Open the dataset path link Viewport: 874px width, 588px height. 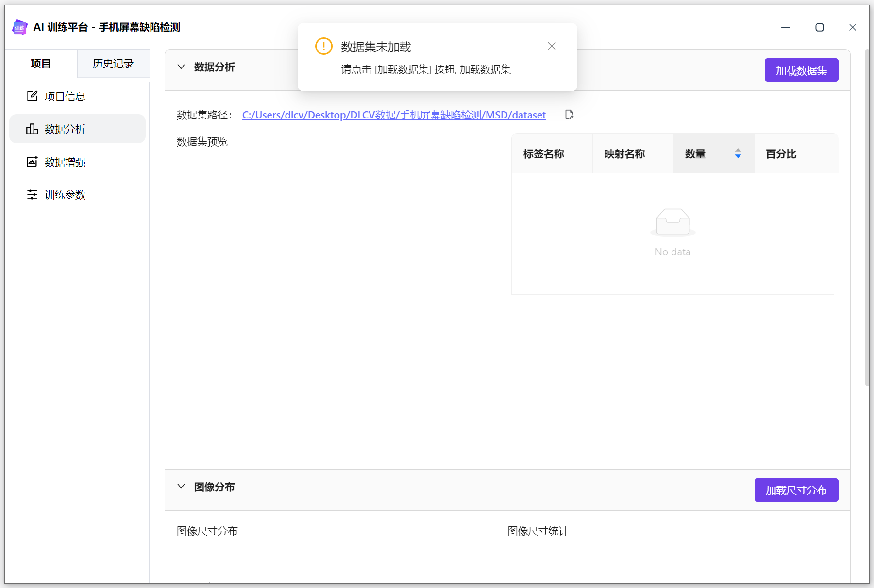pos(394,115)
